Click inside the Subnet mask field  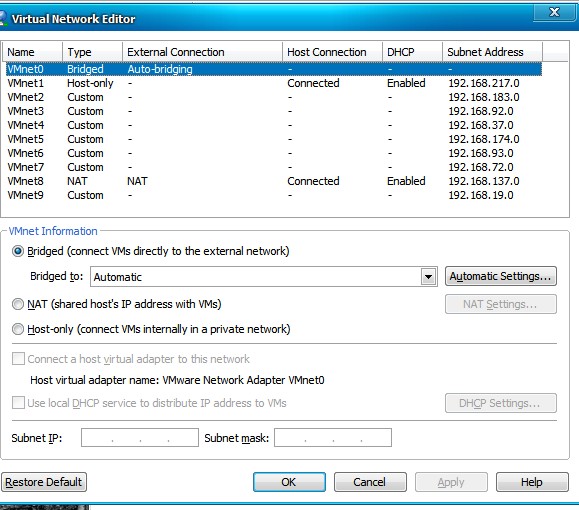point(333,438)
